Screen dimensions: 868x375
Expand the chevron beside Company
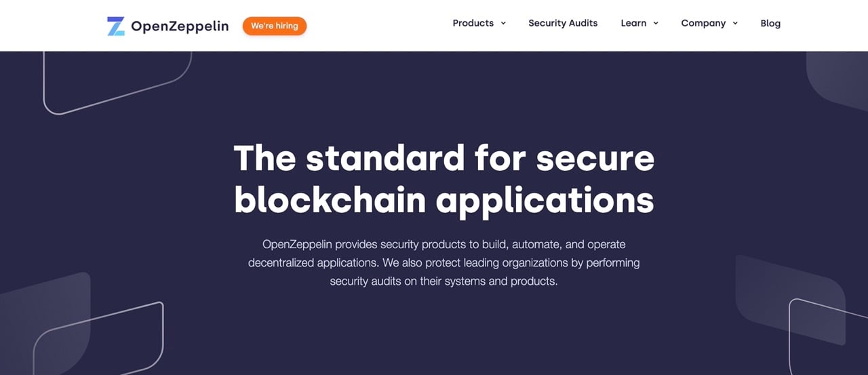pyautogui.click(x=735, y=23)
